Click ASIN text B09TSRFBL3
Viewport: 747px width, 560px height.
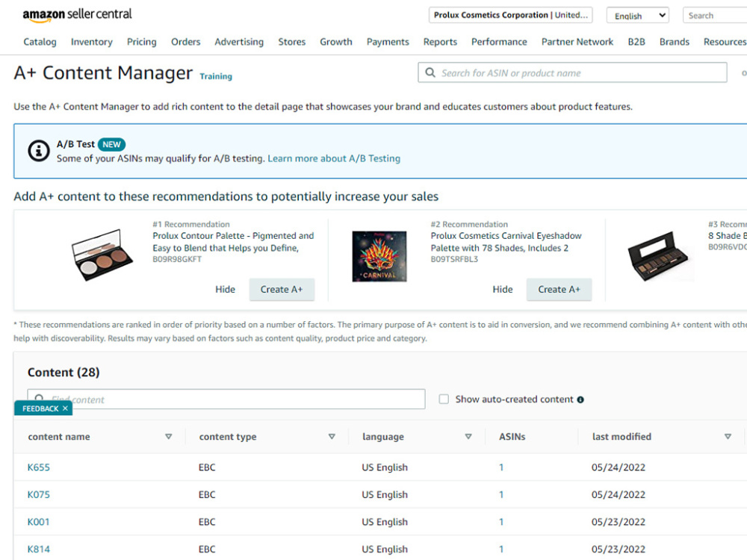click(x=454, y=259)
